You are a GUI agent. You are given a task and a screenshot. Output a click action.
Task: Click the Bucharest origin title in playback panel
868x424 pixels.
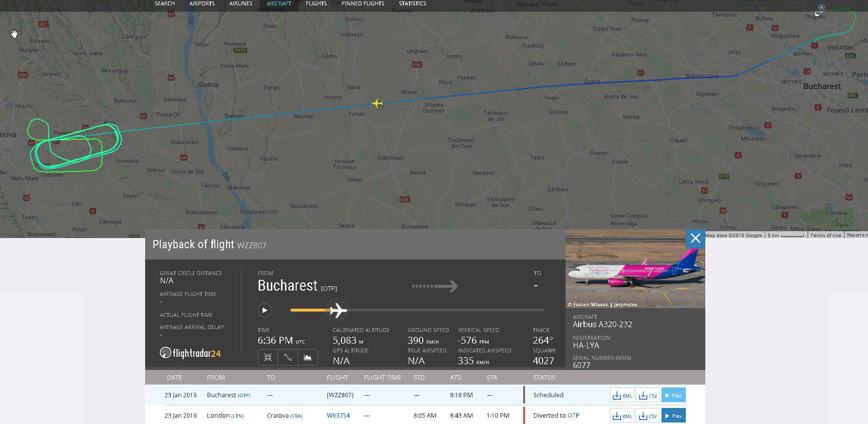pyautogui.click(x=287, y=285)
